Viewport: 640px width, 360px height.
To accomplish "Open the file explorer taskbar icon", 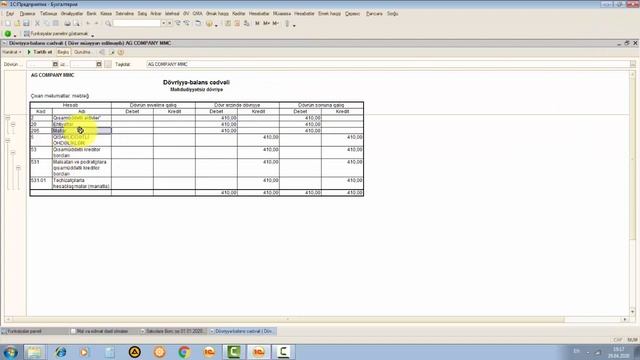I will 34,352.
